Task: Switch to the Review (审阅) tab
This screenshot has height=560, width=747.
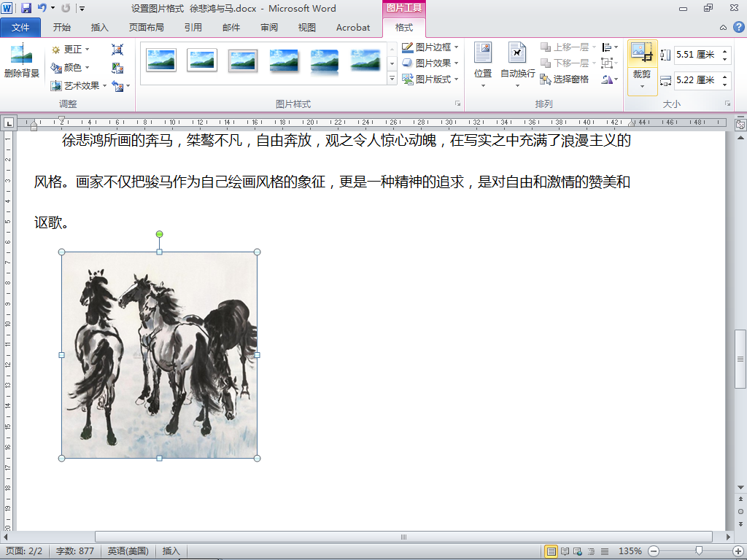Action: click(269, 28)
